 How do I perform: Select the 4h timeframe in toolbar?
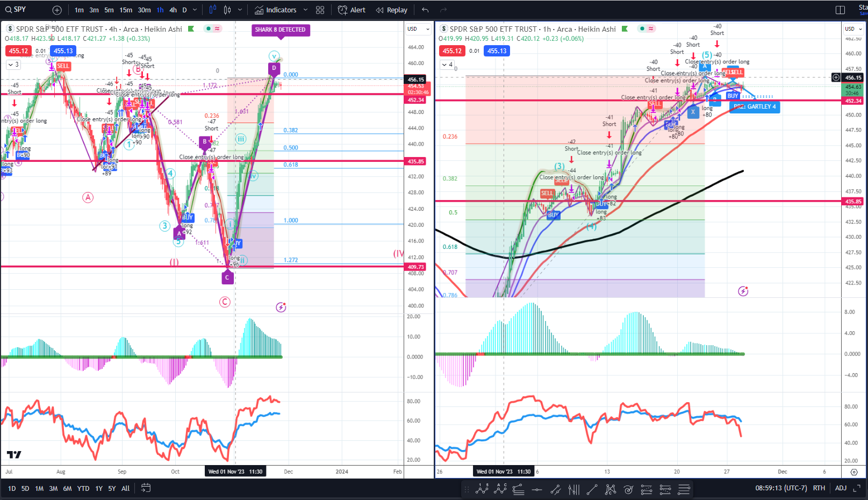coord(173,10)
